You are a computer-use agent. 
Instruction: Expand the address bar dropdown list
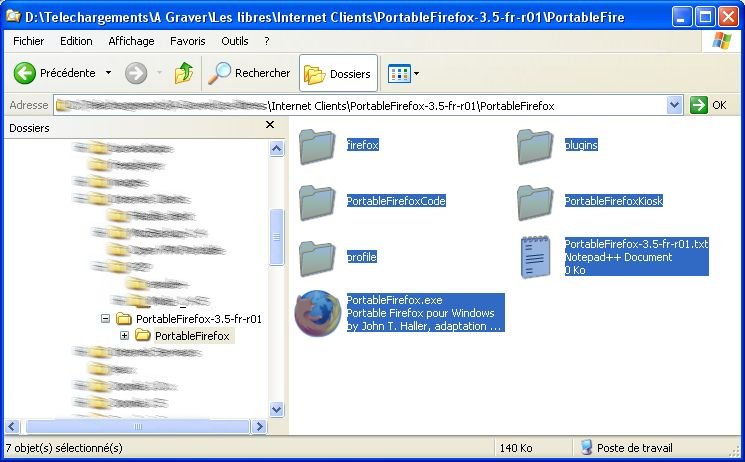tap(674, 105)
